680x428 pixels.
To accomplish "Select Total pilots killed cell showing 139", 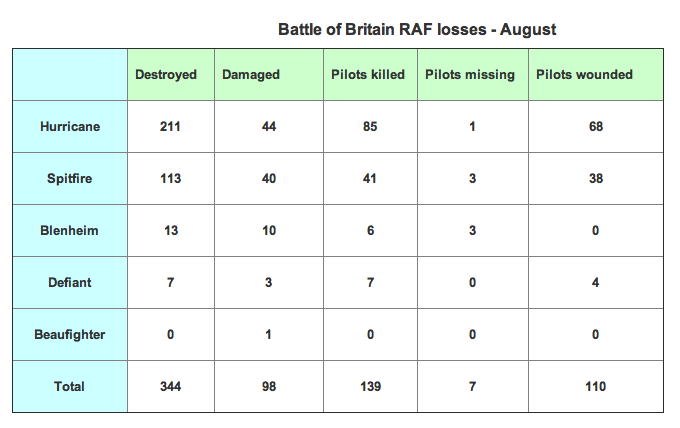I will tap(371, 387).
